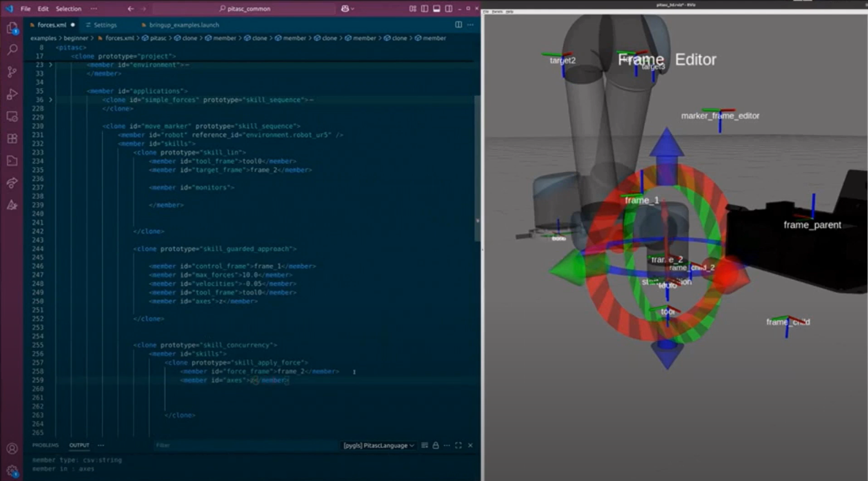868x481 pixels.
Task: Open the Search view in activity bar
Action: tap(12, 50)
